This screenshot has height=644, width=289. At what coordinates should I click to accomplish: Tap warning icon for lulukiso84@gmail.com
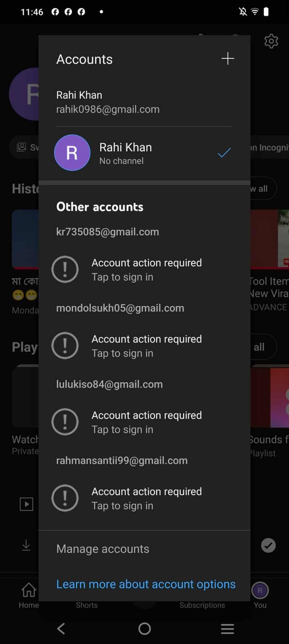click(65, 422)
